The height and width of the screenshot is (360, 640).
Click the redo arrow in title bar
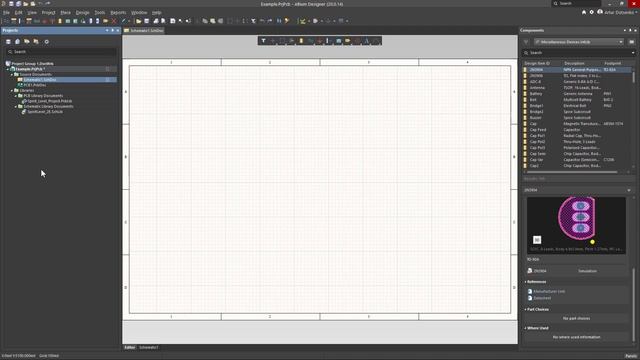pyautogui.click(x=48, y=4)
